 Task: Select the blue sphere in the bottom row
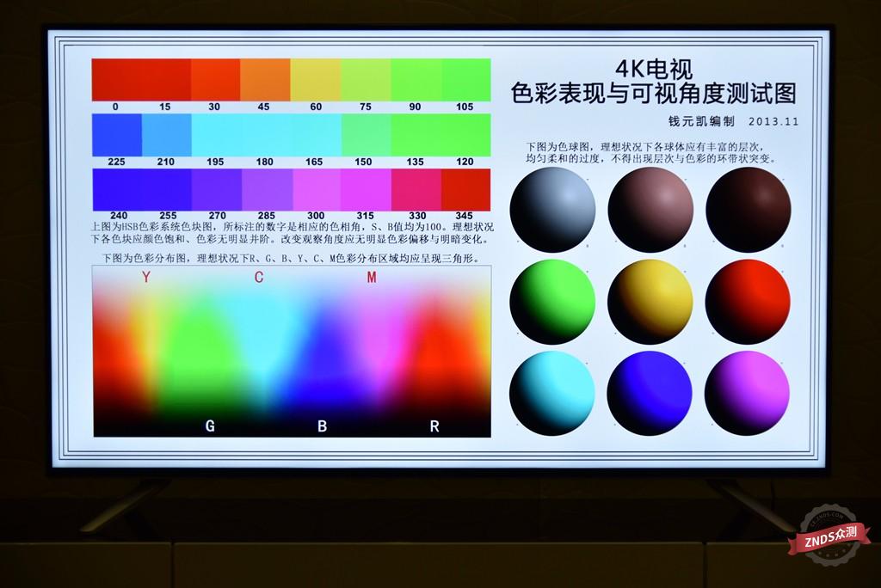[650, 394]
